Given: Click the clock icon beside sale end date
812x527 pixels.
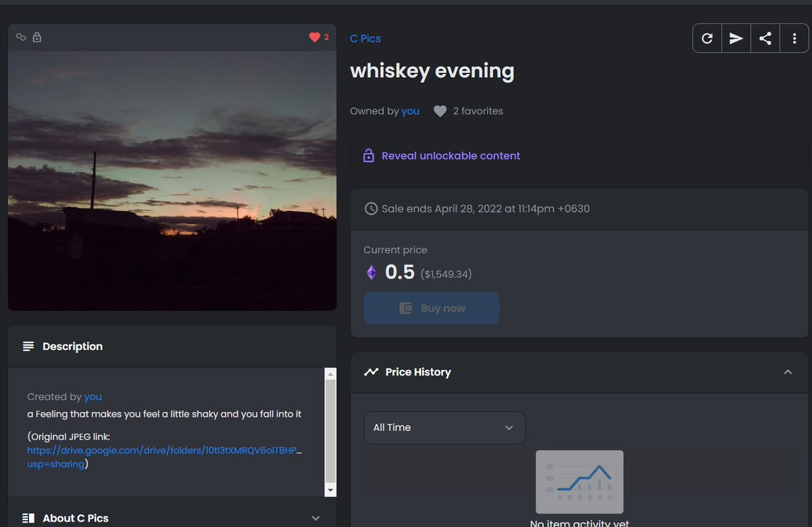Looking at the screenshot, I should tap(371, 208).
